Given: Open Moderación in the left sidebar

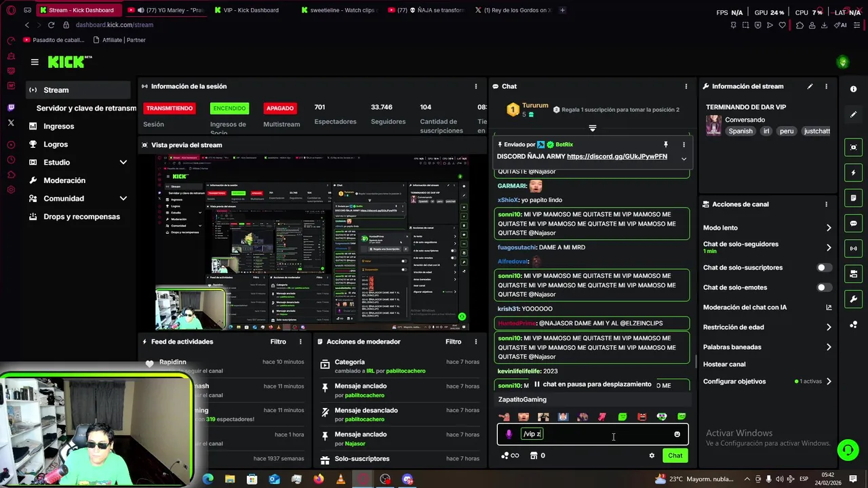Looking at the screenshot, I should 64,180.
